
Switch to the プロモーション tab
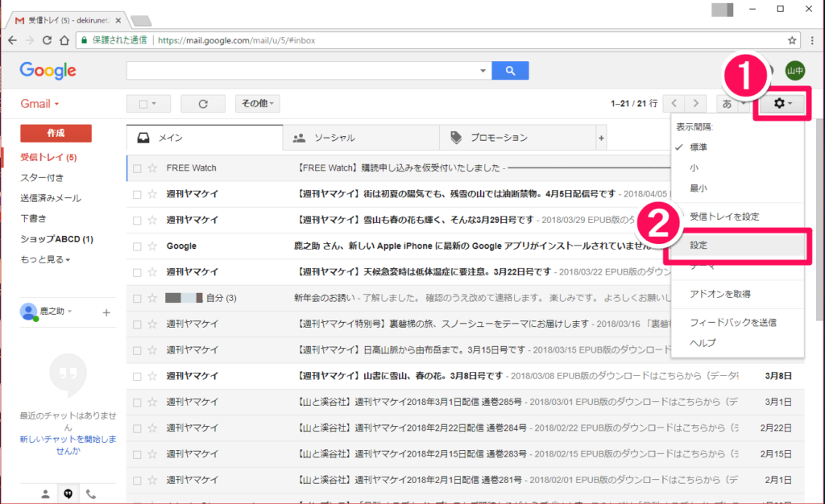518,138
